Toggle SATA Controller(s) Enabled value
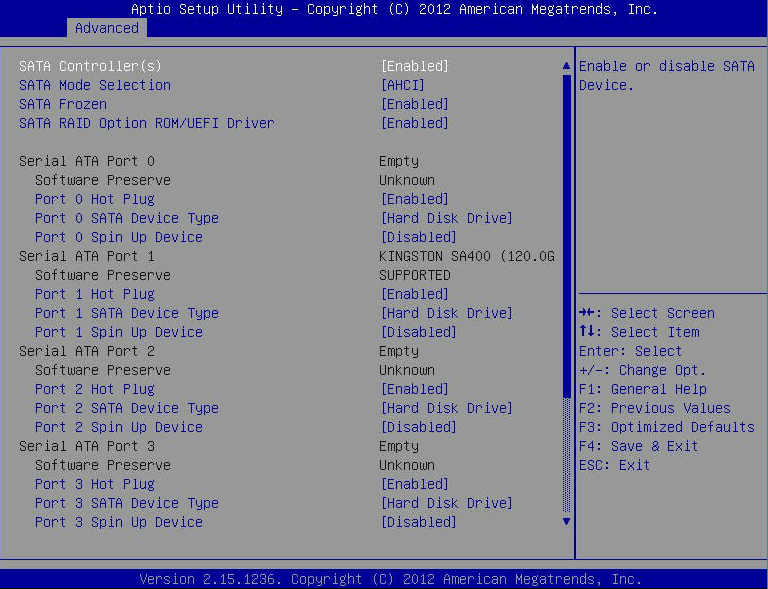 [x=415, y=66]
